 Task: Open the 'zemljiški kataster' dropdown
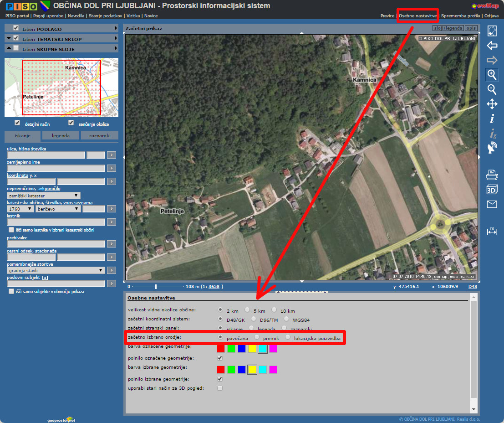coord(44,196)
